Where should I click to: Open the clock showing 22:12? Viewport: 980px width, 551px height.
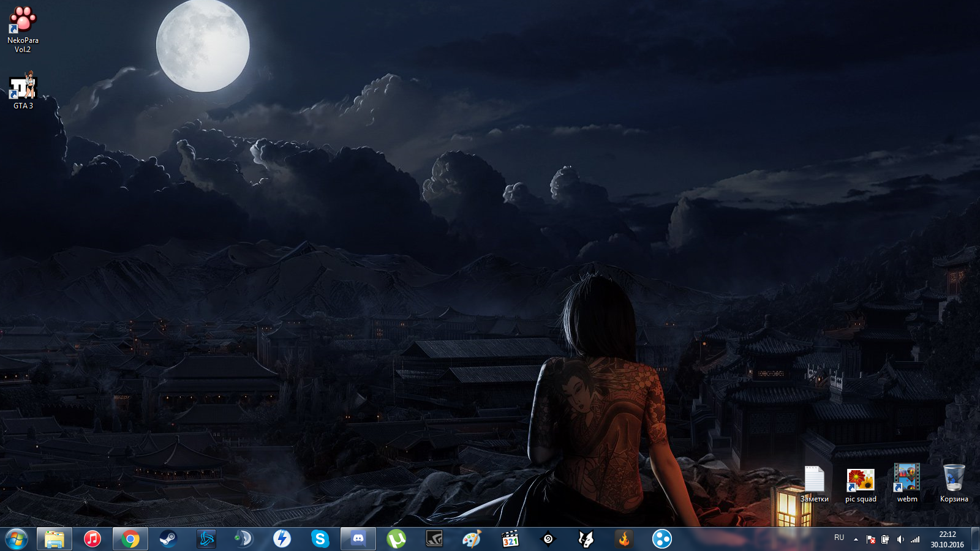click(947, 539)
